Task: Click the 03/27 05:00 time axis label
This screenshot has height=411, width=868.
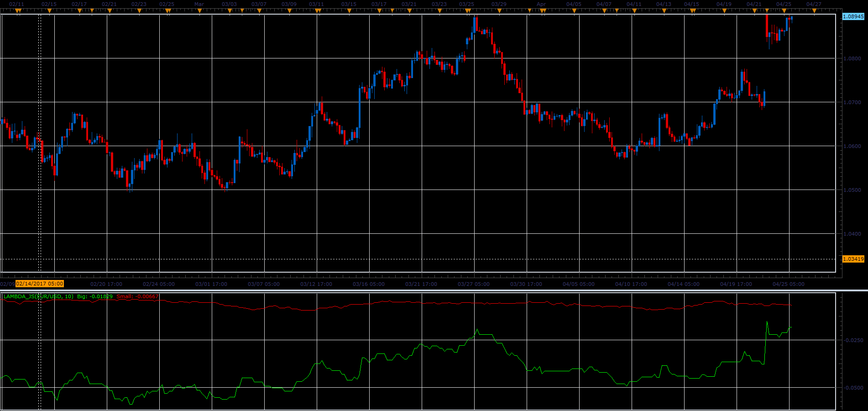Action: 474,284
